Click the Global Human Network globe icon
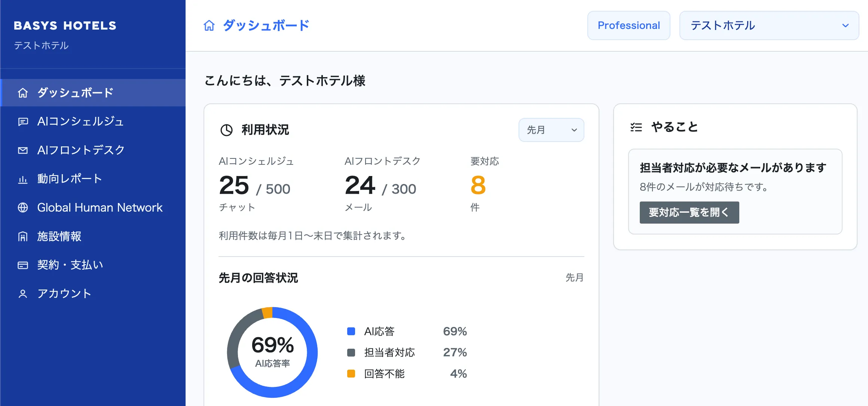 (23, 207)
